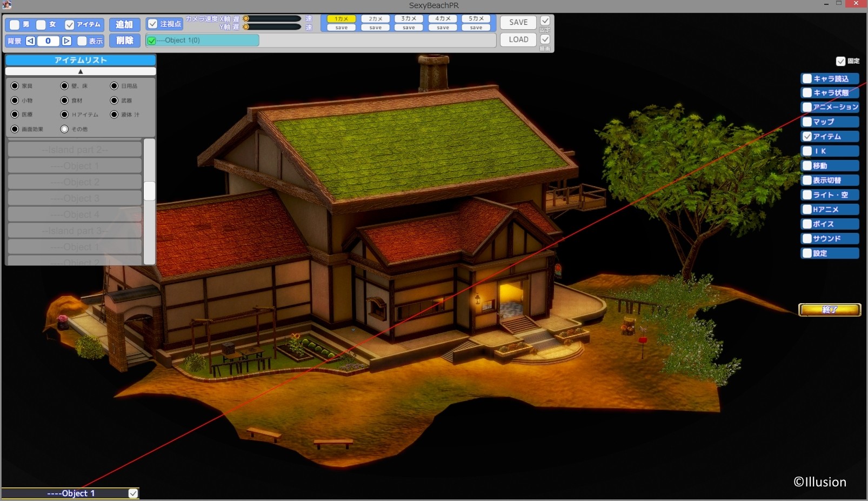Select the --Island part 3-- list item
This screenshot has width=868, height=501.
point(75,231)
